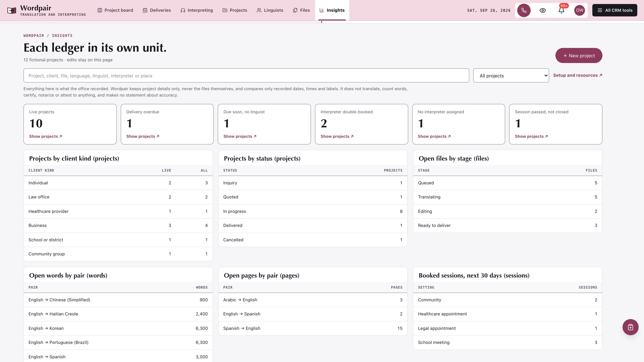Image resolution: width=644 pixels, height=362 pixels.
Task: Click the English → Korean pair row
Action: click(x=118, y=328)
